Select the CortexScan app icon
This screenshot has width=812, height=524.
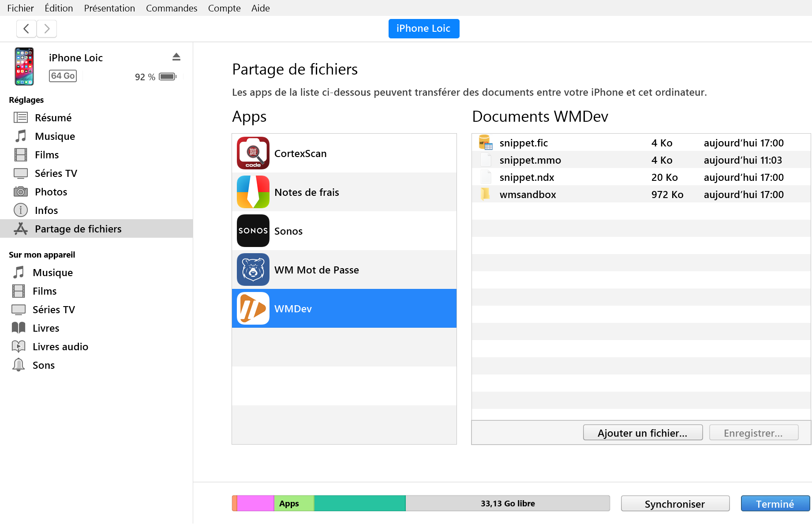pos(253,153)
